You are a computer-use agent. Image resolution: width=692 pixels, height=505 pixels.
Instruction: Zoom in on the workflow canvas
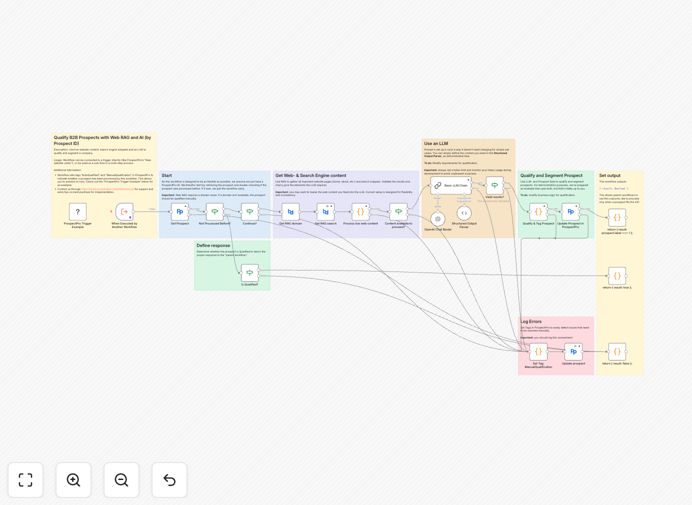click(x=73, y=480)
